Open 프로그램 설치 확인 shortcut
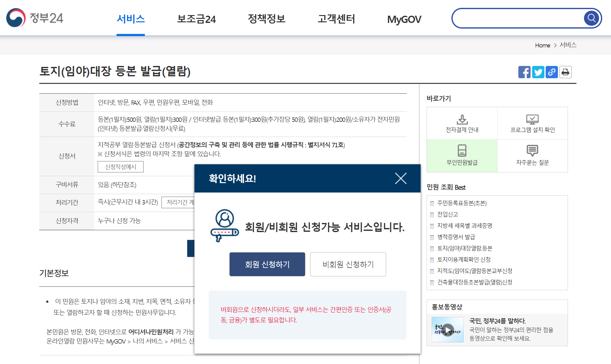The height and width of the screenshot is (364, 611). (533, 123)
